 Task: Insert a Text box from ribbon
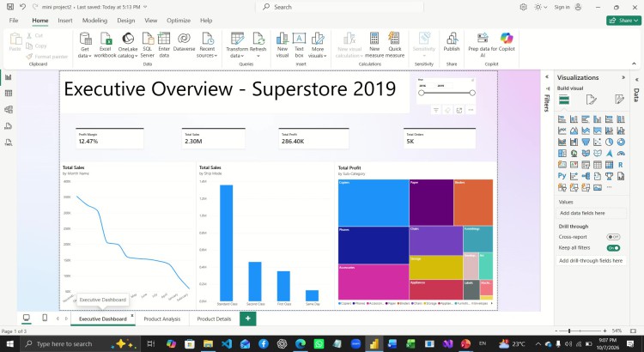[x=299, y=46]
